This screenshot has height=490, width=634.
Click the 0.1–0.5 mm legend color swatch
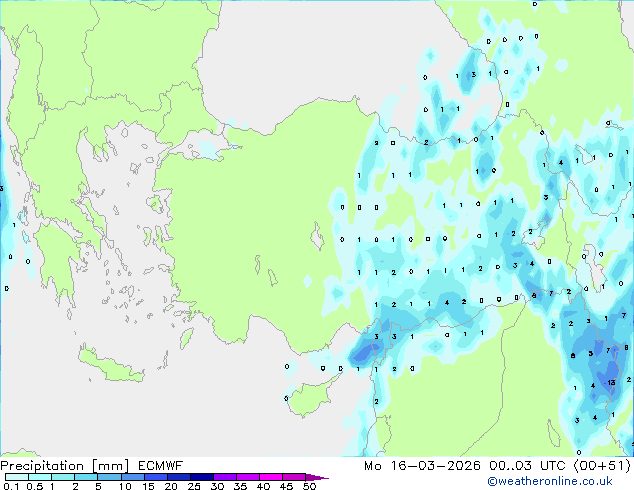(17, 477)
